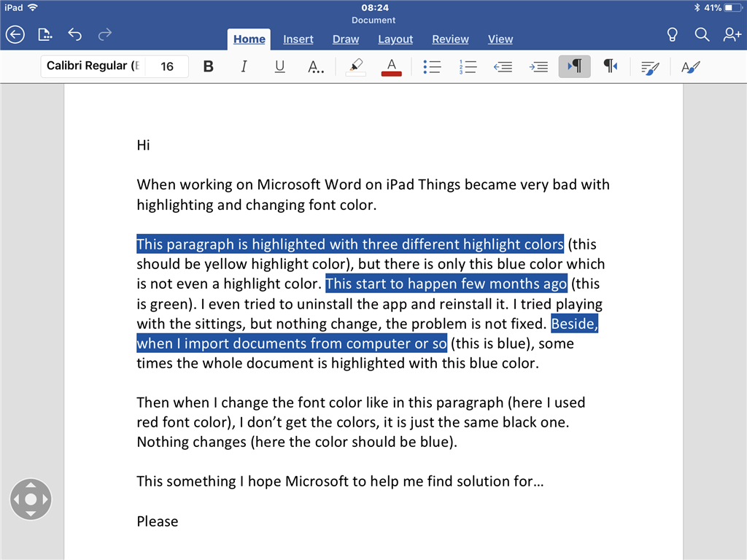
Task: Insert numbered list
Action: coord(468,66)
